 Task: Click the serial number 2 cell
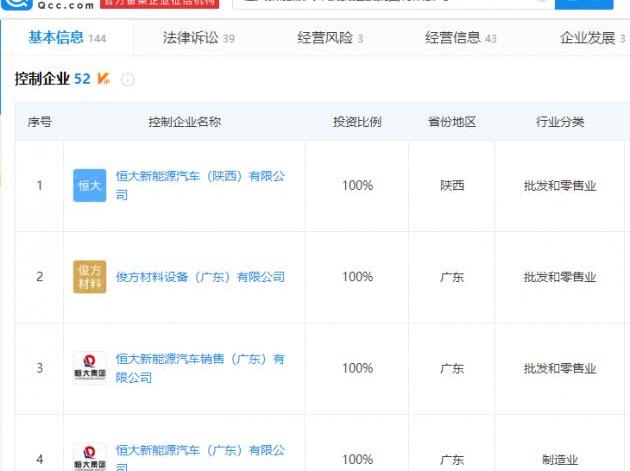(x=39, y=277)
